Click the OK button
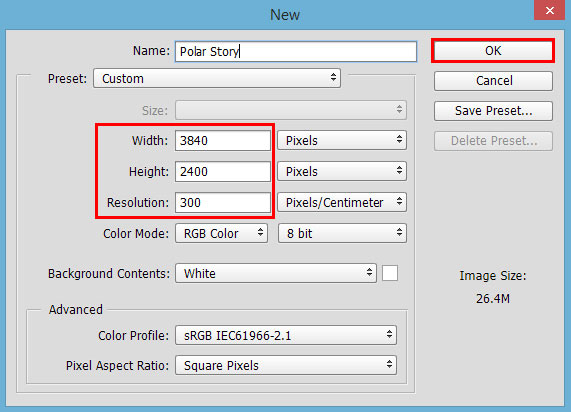571x412 pixels. pyautogui.click(x=493, y=51)
